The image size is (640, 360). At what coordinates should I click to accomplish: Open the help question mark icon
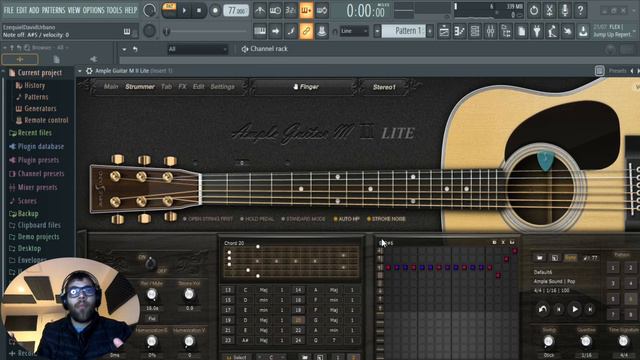580,11
